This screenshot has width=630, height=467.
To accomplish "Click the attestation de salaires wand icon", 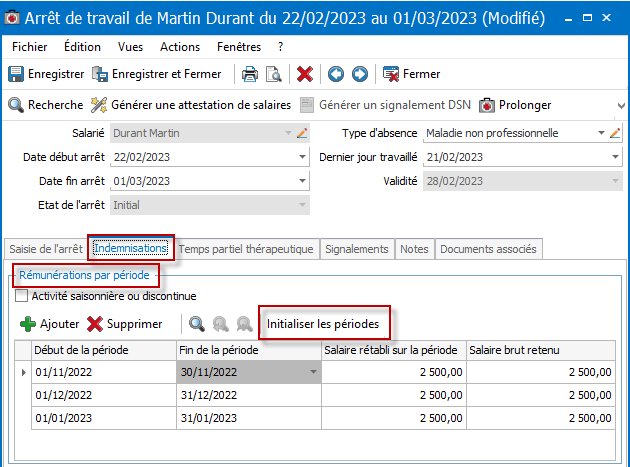I will [99, 105].
